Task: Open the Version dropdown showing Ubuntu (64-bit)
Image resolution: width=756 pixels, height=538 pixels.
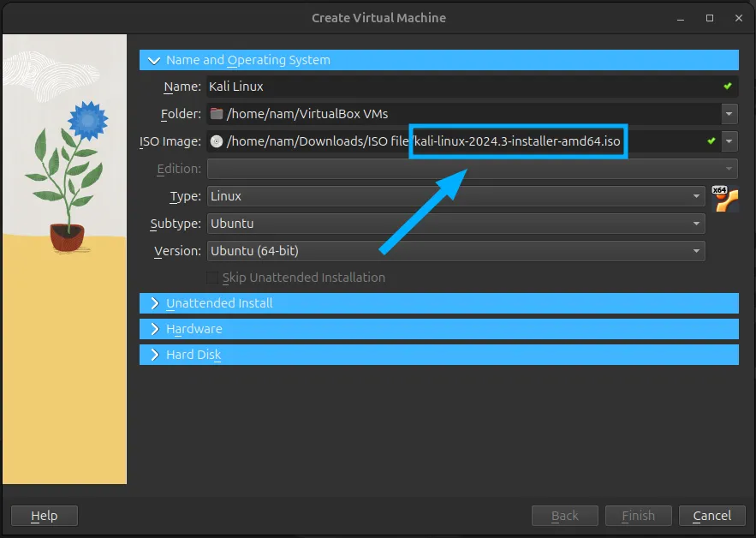Action: (x=456, y=251)
